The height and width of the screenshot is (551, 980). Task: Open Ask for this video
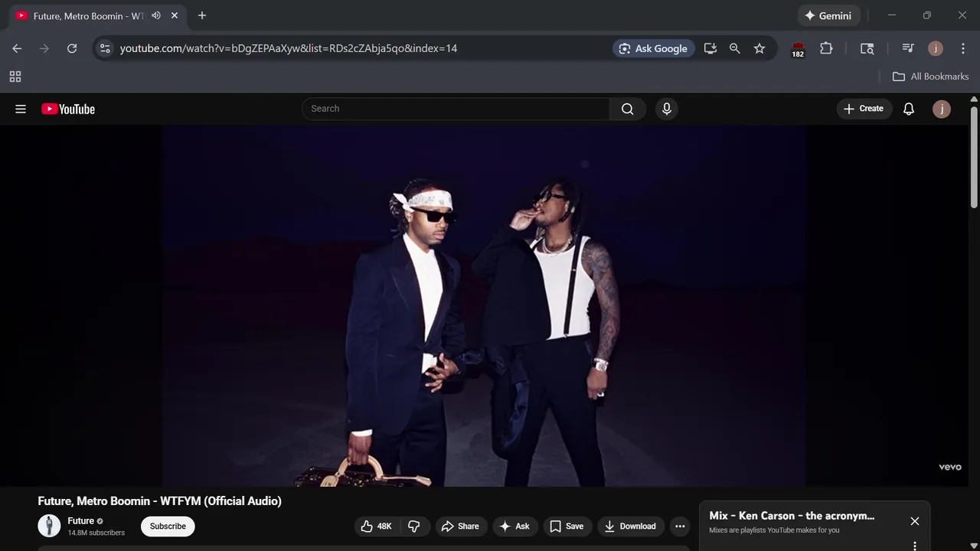(x=514, y=527)
